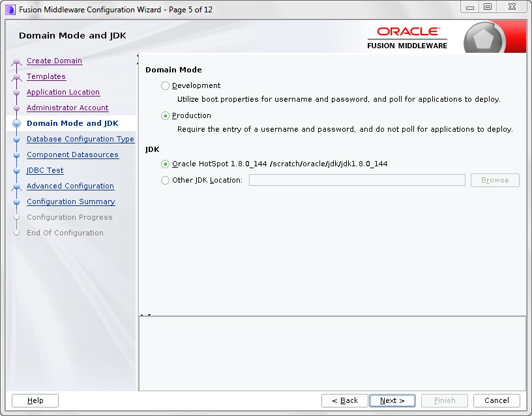Click the Other JDK Location text field
532x416 pixels.
(357, 180)
